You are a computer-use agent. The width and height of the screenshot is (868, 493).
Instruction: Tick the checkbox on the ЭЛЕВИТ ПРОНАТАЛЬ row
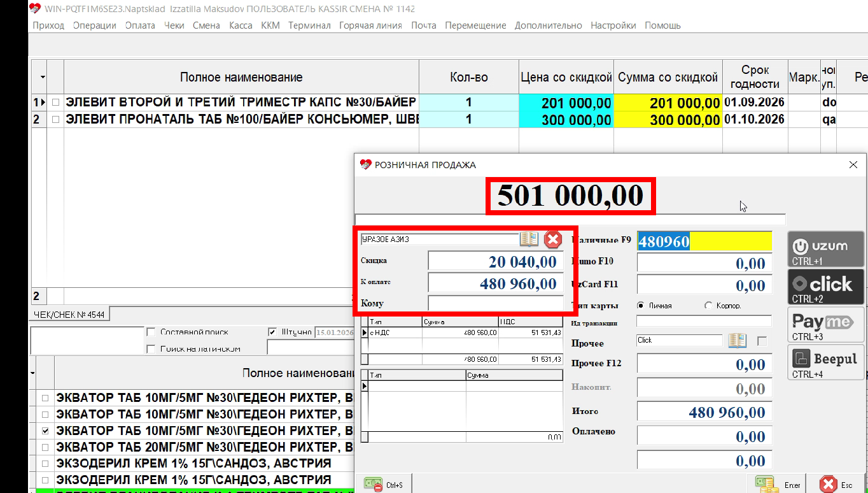click(x=56, y=120)
